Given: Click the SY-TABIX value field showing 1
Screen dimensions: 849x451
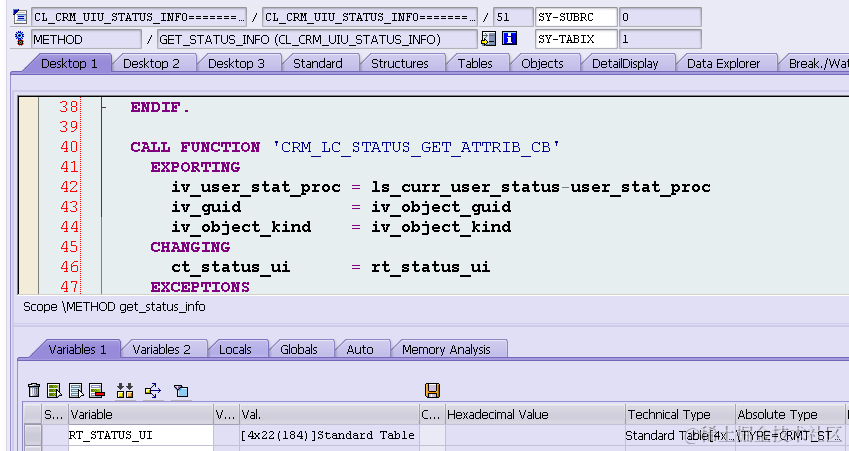Looking at the screenshot, I should (660, 39).
